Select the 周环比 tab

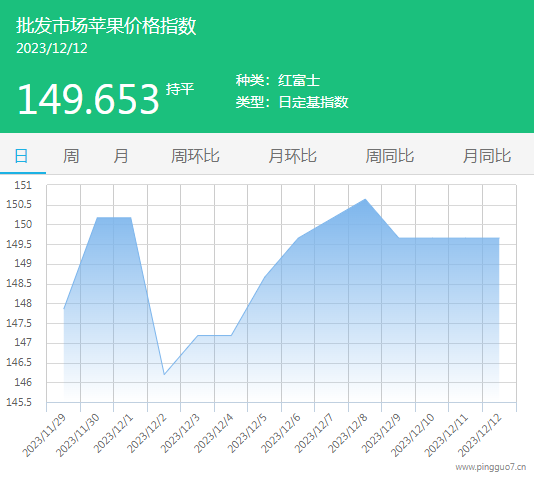(195, 156)
